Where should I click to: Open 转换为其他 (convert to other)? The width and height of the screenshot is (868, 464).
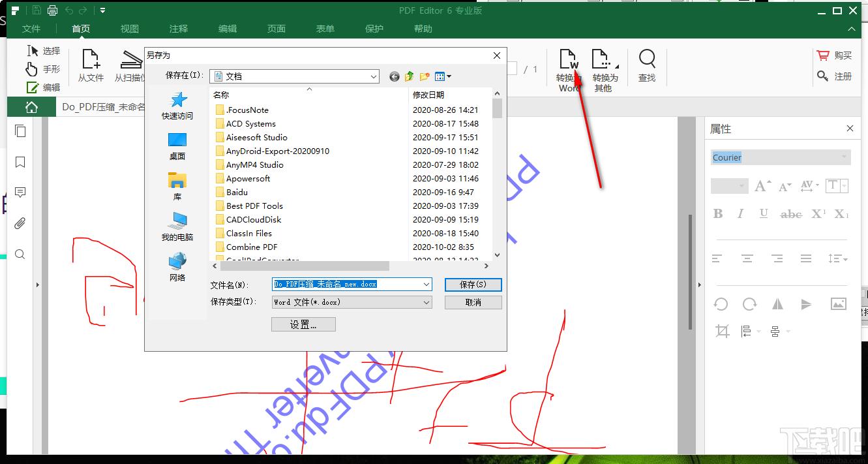[605, 70]
